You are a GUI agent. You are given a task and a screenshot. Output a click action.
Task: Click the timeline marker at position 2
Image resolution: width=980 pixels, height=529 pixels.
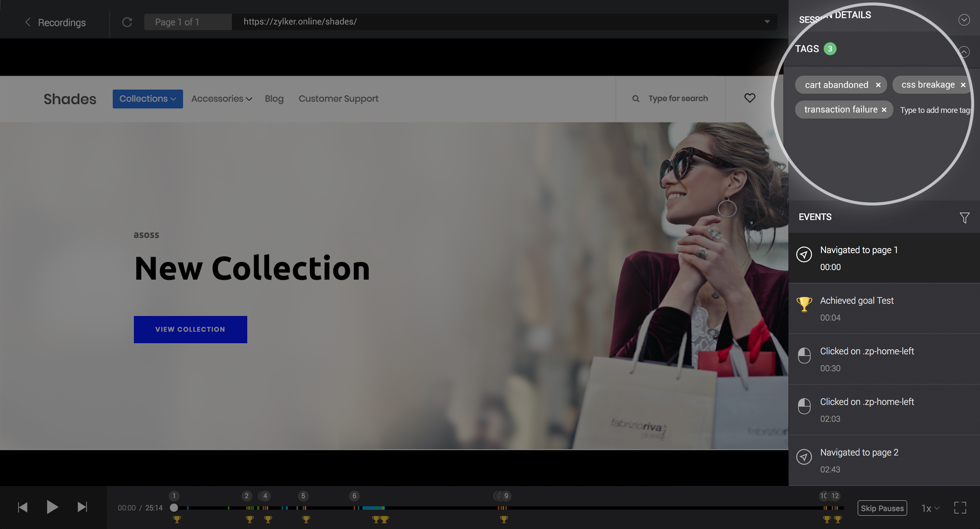246,496
